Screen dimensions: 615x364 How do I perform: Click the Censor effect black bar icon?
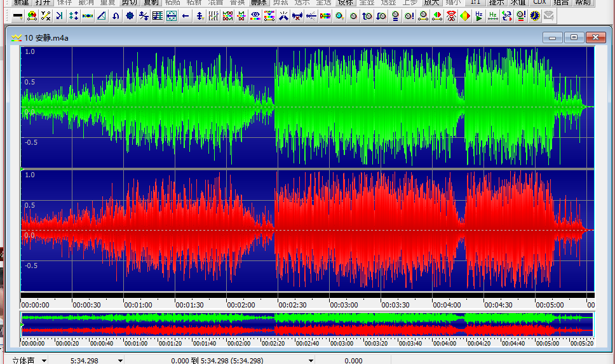(18, 16)
